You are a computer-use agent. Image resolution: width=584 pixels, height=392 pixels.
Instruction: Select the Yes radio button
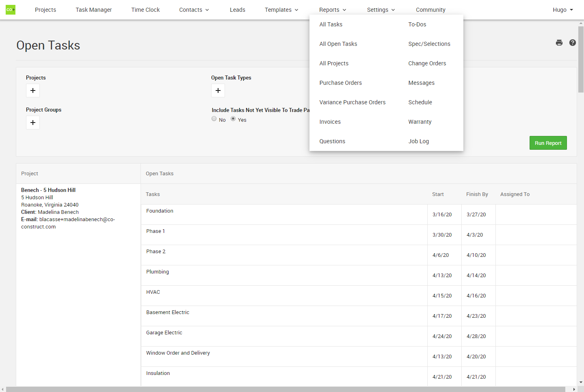(x=233, y=118)
